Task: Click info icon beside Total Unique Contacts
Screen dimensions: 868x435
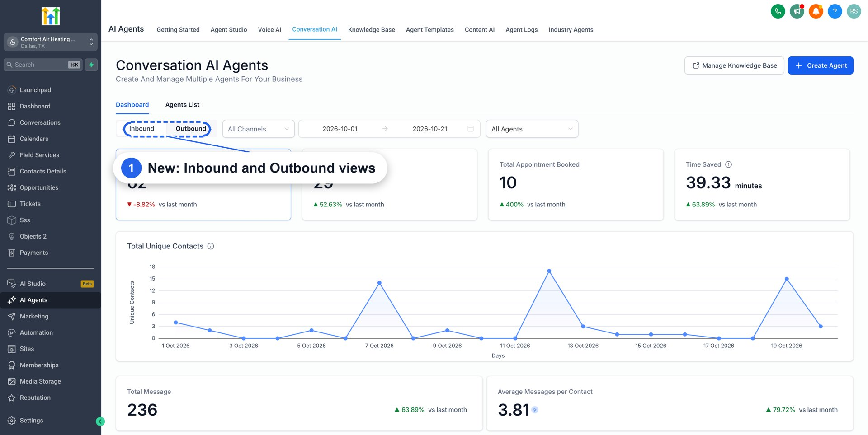Action: tap(211, 246)
